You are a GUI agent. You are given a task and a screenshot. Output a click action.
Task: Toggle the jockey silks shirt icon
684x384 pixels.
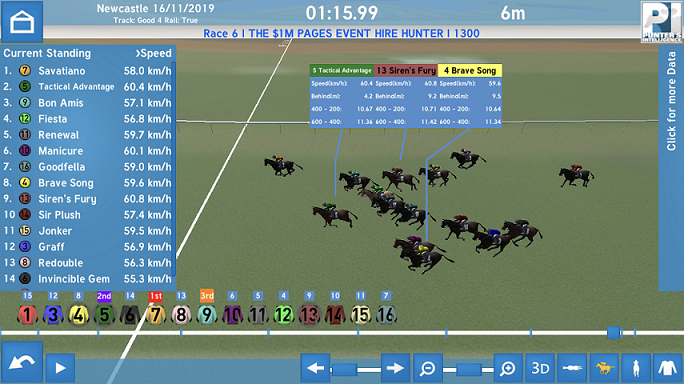[668, 368]
